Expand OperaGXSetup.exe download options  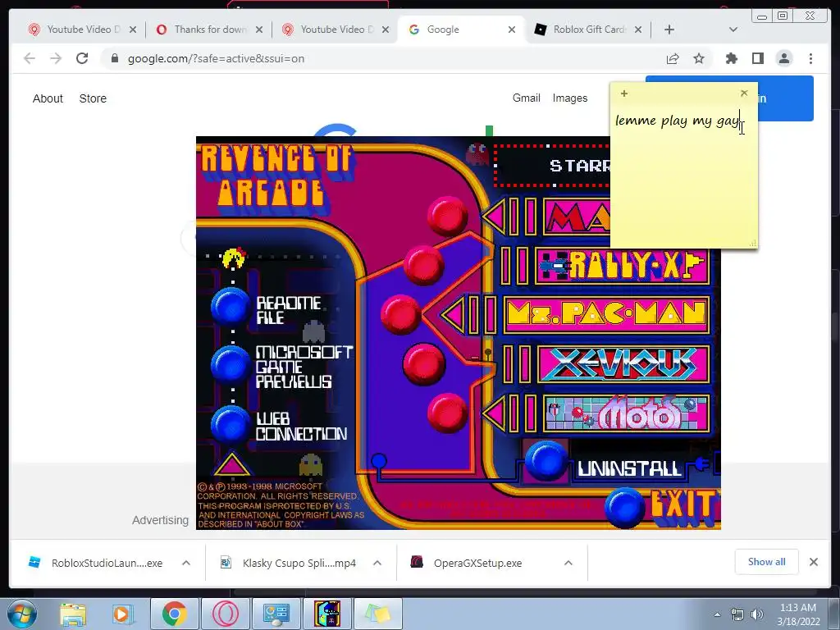pyautogui.click(x=568, y=563)
